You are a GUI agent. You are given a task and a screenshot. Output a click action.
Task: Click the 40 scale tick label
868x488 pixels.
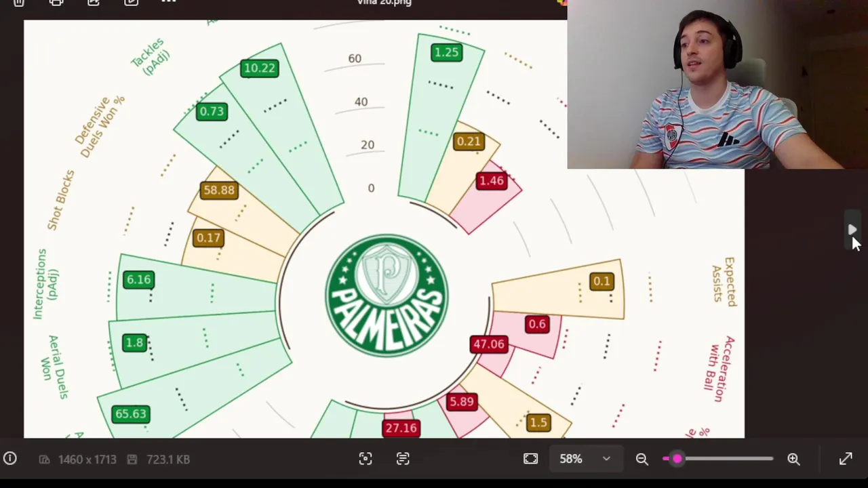click(x=361, y=102)
